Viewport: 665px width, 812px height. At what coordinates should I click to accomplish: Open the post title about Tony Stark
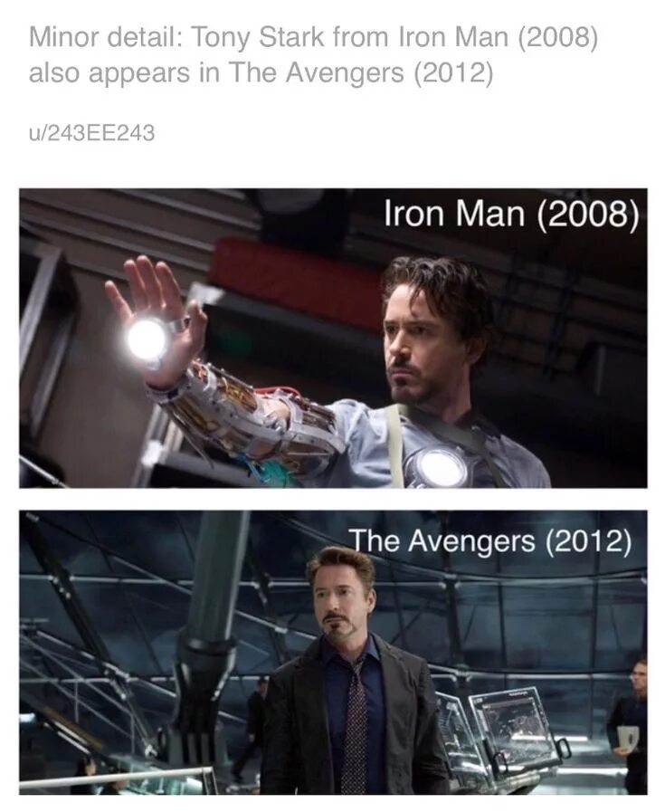[313, 55]
